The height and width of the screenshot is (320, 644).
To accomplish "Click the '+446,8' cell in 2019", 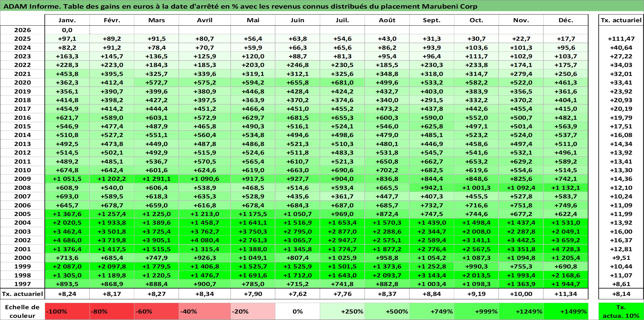I will (x=253, y=91).
